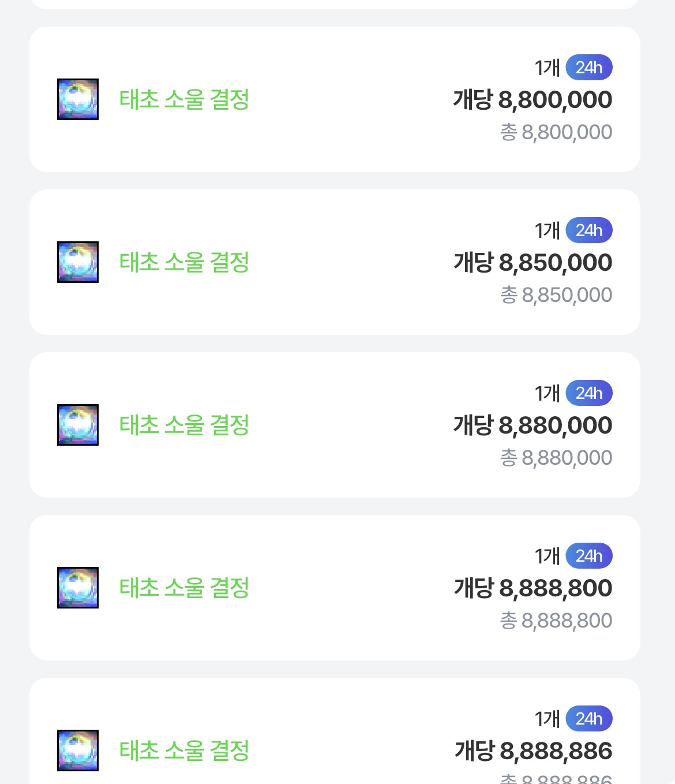The height and width of the screenshot is (784, 675).
Task: Choose the 태초 소울 결정 name priced 8,888,886
Action: [184, 751]
